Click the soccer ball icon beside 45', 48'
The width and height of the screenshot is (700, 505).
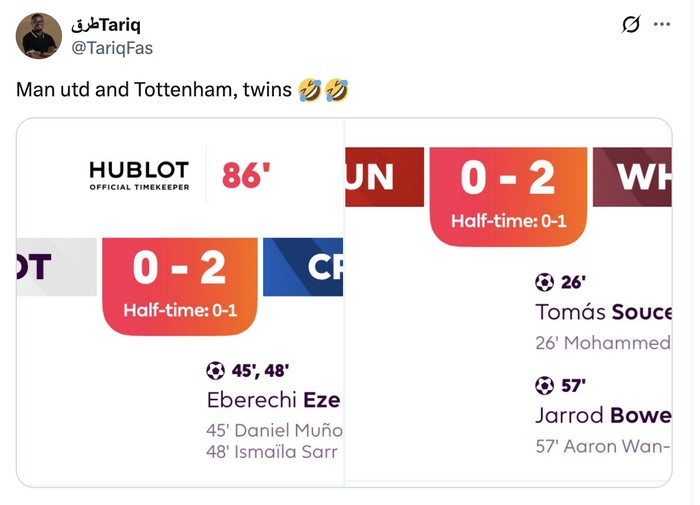click(215, 370)
